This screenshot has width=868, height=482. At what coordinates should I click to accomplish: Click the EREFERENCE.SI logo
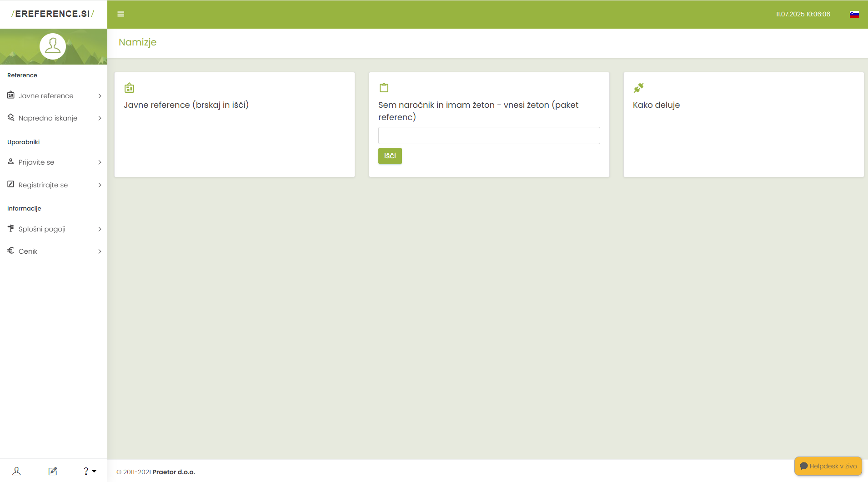click(x=53, y=14)
